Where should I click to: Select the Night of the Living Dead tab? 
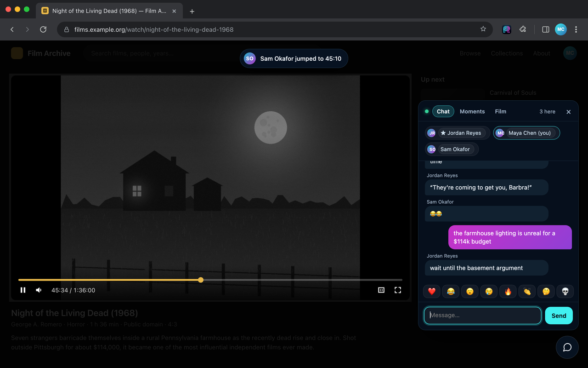coord(109,11)
